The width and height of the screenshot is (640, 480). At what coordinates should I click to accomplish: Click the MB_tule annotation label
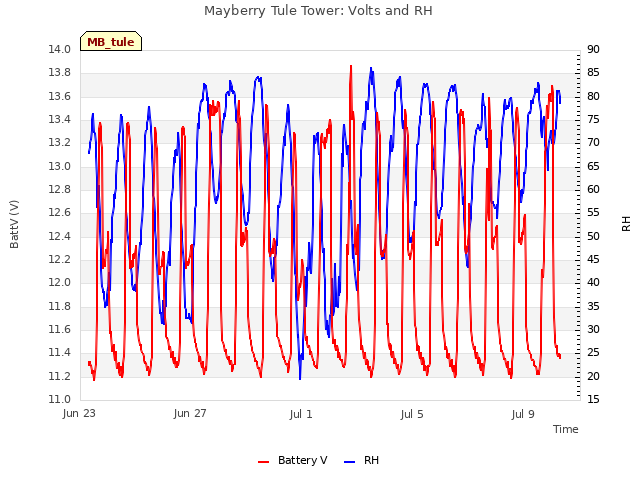[x=111, y=42]
